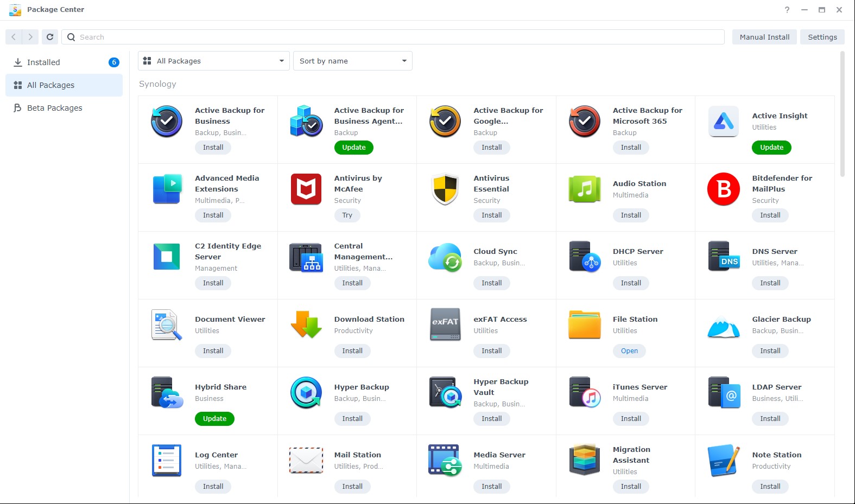Viewport: 855px width, 504px height.
Task: Click the exFAT Access icon
Action: [445, 324]
